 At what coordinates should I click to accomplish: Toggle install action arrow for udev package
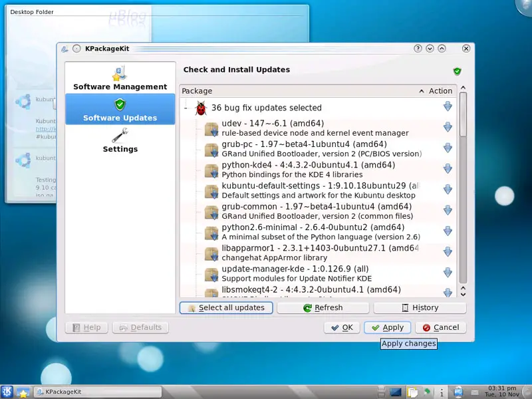pyautogui.click(x=448, y=127)
